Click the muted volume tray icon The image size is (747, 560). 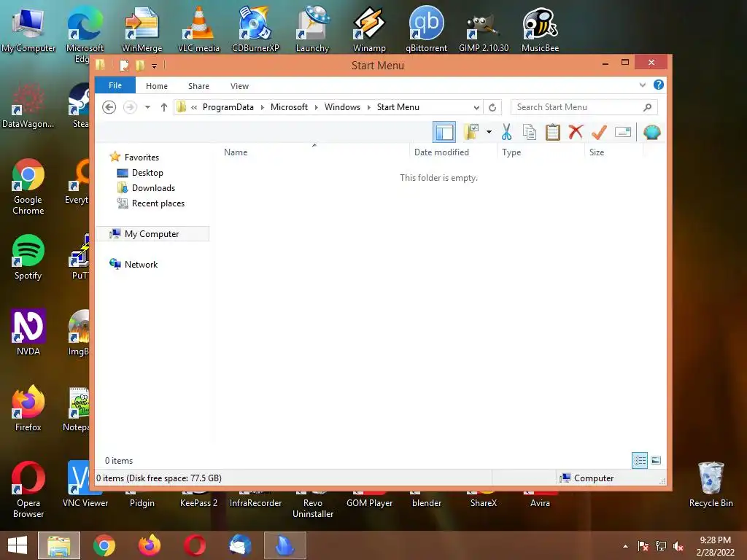pyautogui.click(x=678, y=546)
